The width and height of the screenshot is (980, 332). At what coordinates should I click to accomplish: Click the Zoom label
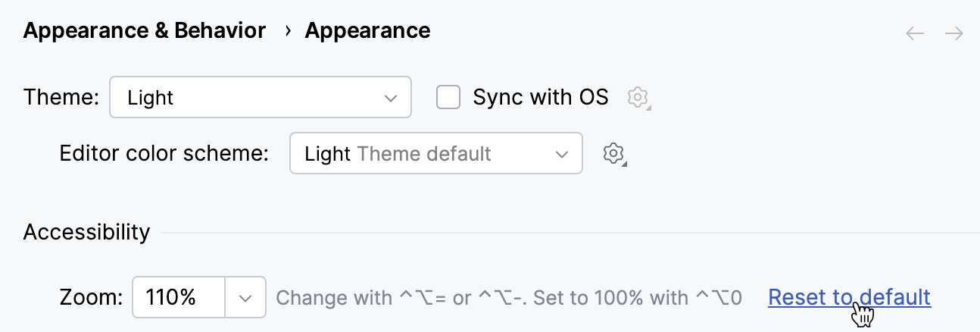(x=91, y=297)
